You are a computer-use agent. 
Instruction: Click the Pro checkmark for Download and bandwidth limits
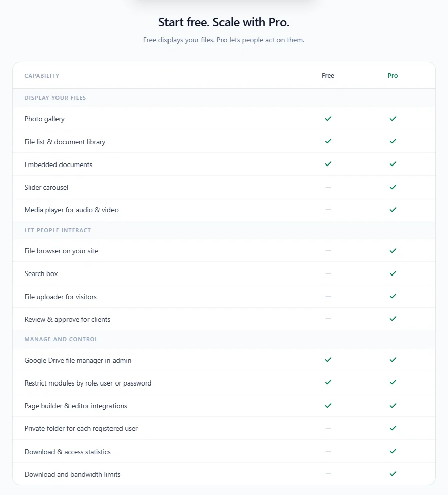(393, 473)
